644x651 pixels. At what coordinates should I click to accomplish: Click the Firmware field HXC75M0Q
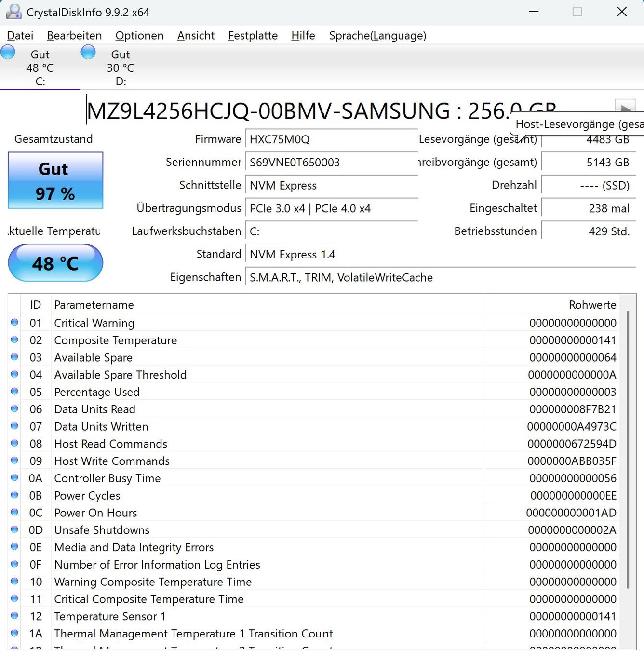tap(331, 139)
